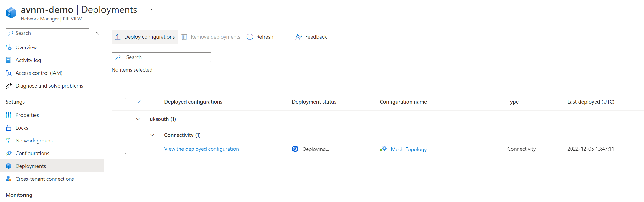Click the No items selected text
This screenshot has width=644, height=202.
(132, 70)
